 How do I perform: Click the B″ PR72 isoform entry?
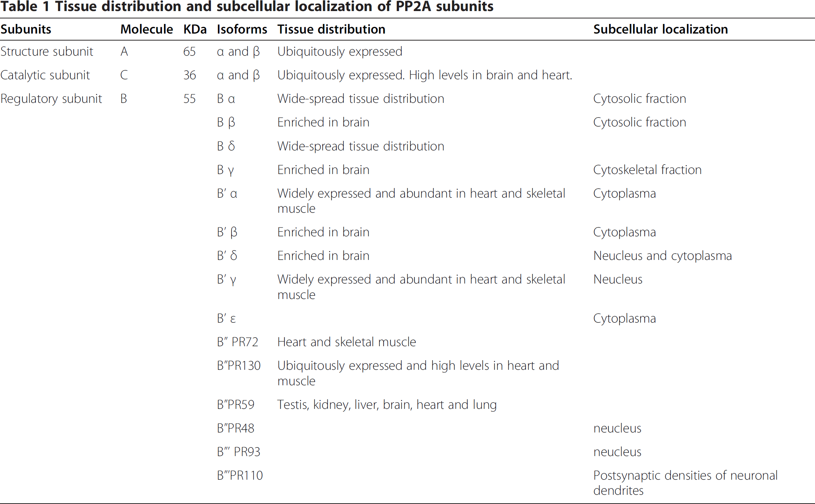point(237,342)
